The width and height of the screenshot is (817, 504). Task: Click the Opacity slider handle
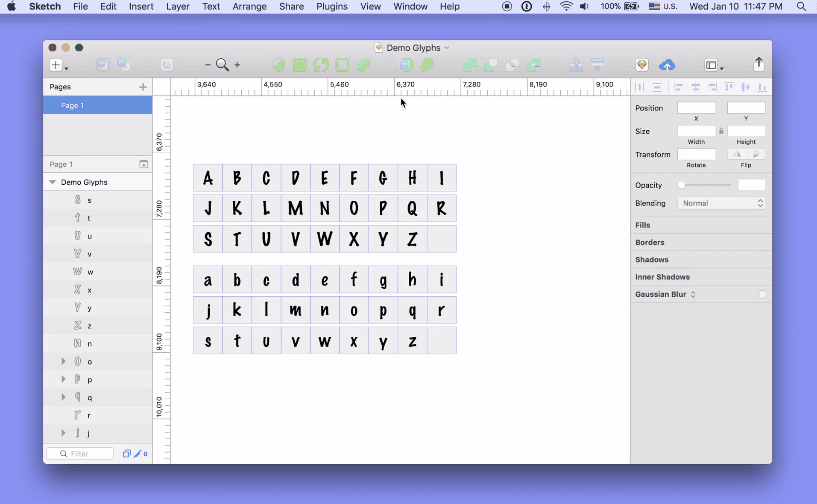tap(681, 185)
